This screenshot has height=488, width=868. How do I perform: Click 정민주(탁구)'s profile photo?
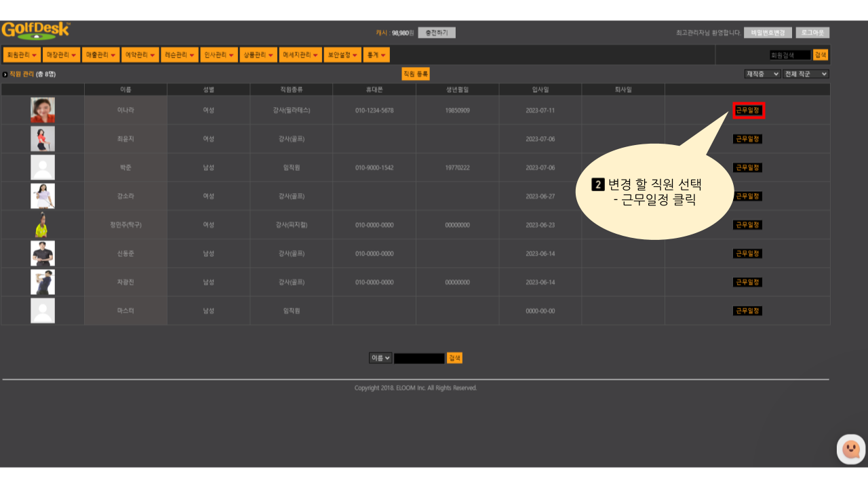click(x=43, y=224)
